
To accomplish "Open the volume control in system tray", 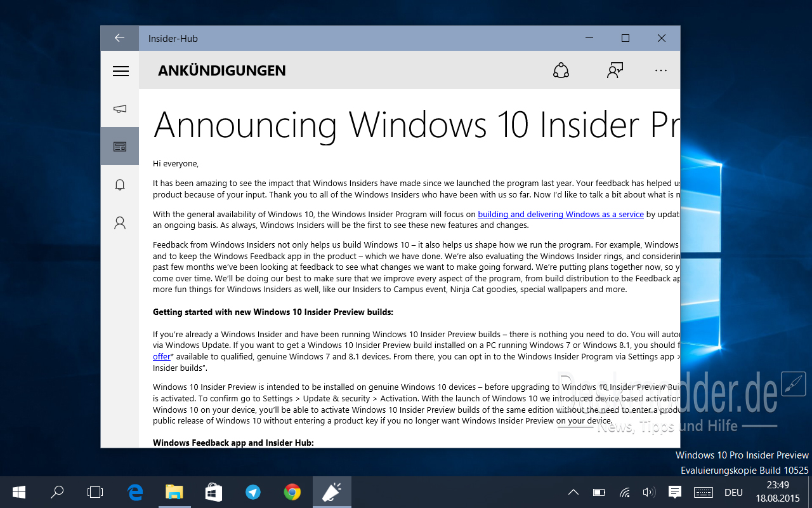I will 648,492.
